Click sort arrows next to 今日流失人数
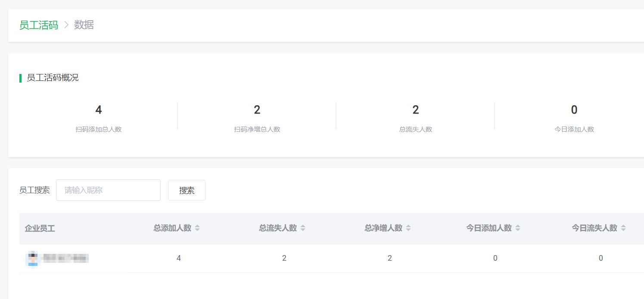 click(x=623, y=228)
